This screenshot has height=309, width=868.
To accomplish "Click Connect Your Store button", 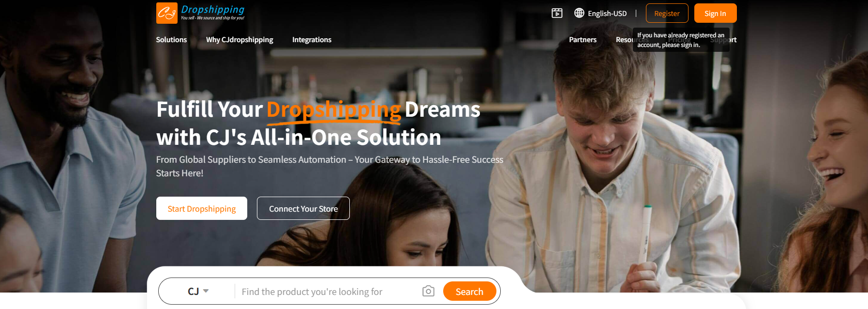I will click(303, 208).
